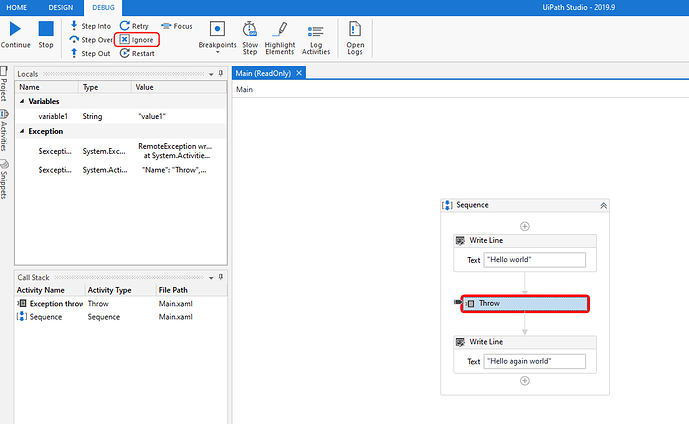The width and height of the screenshot is (689, 424).
Task: Click Step Out
Action: (91, 53)
